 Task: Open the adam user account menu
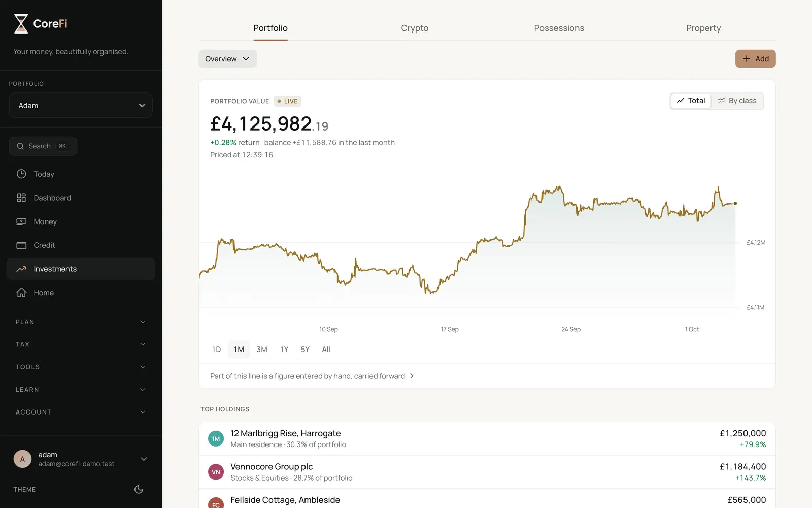pyautogui.click(x=81, y=459)
